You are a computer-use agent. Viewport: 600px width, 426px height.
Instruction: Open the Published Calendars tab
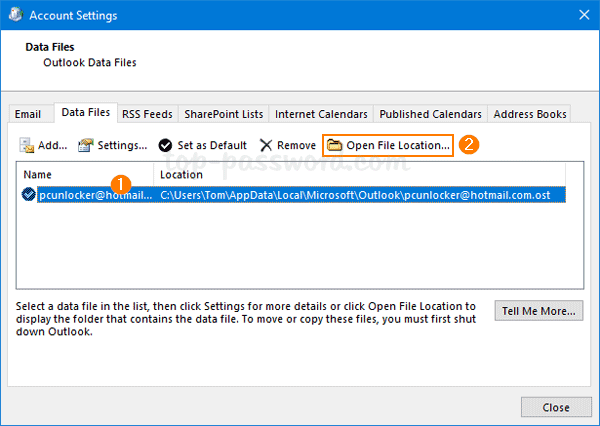click(431, 114)
